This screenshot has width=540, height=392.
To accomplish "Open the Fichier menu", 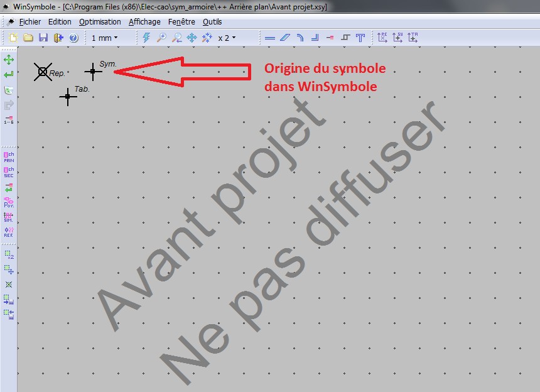I will (x=30, y=21).
